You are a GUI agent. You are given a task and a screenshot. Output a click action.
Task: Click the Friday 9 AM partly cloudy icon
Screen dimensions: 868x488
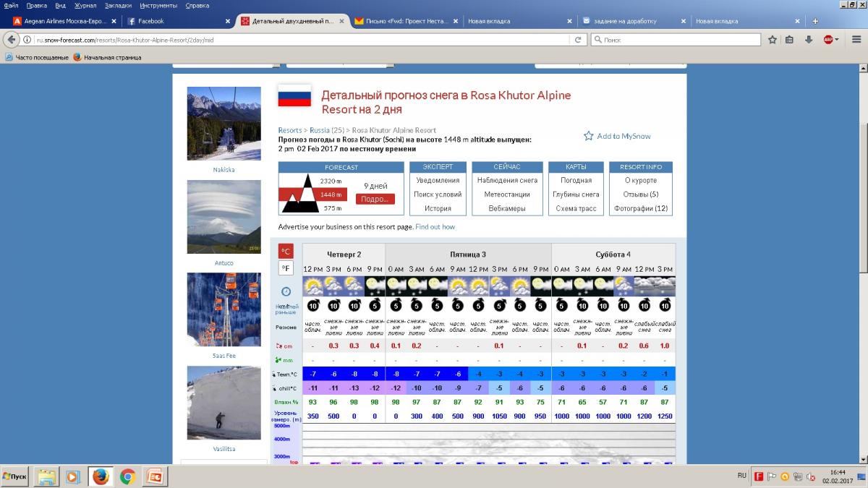(458, 286)
